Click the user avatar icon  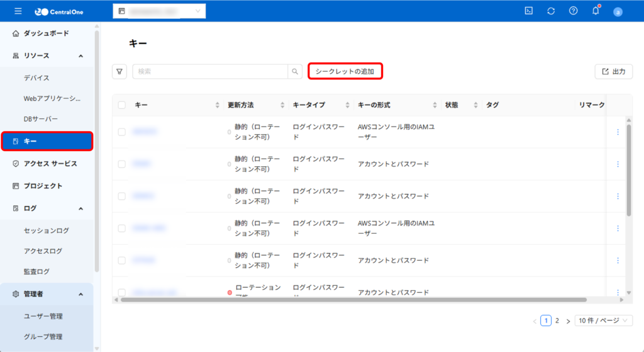618,11
